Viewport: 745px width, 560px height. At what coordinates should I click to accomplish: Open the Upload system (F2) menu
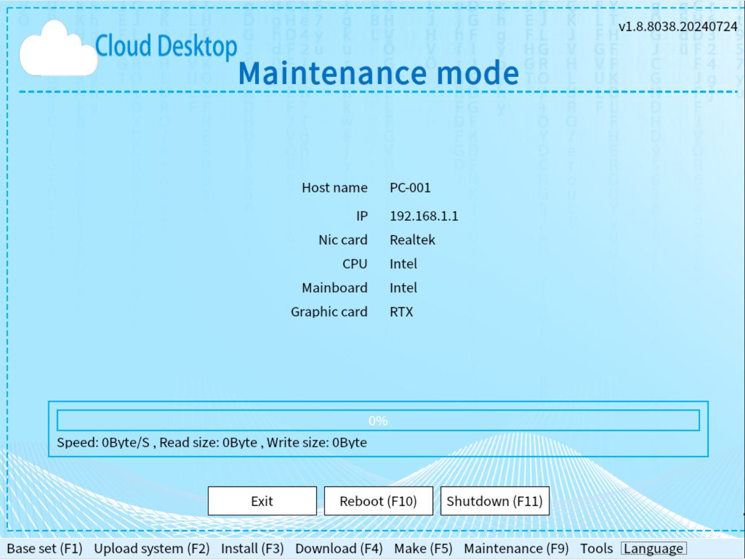(x=152, y=549)
